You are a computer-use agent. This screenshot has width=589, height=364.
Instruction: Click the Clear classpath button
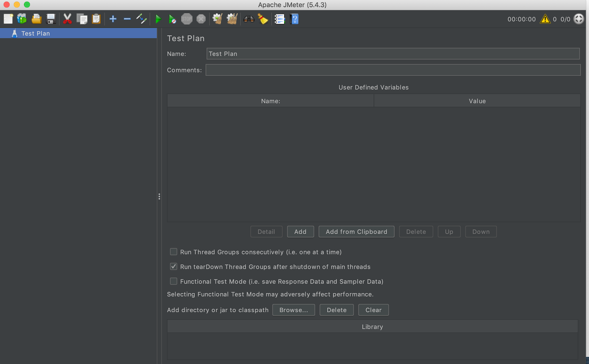tap(373, 310)
